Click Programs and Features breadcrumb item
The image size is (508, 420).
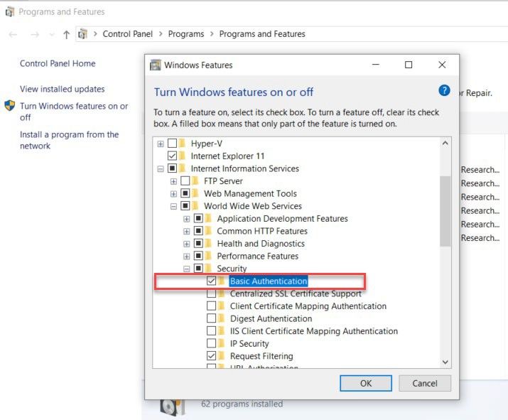point(262,33)
